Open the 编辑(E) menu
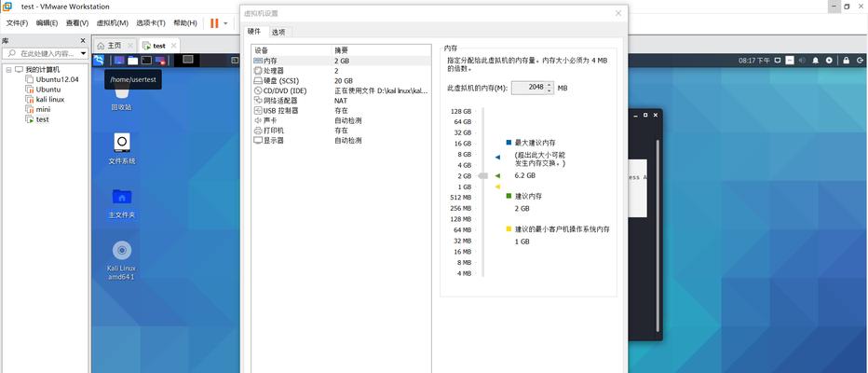 [x=47, y=23]
